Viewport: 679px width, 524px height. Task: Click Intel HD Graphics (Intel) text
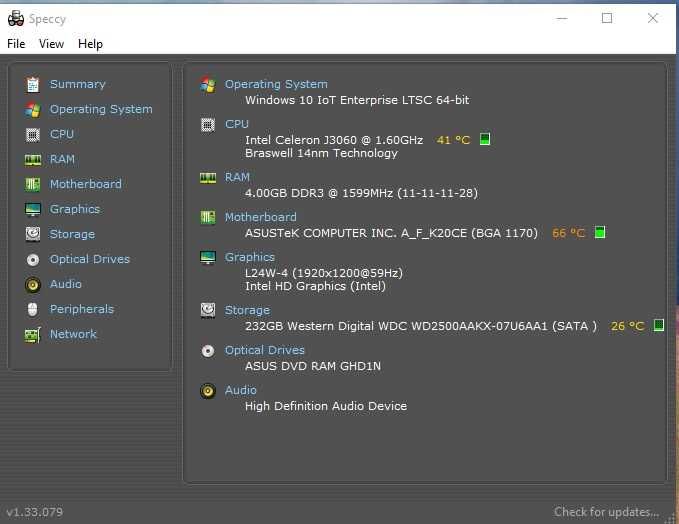point(315,286)
